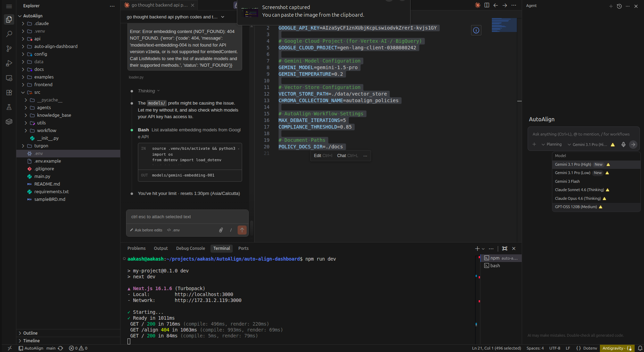Viewport: 644px width, 352px height.
Task: Expand the frontend folder
Action: pyautogui.click(x=43, y=85)
